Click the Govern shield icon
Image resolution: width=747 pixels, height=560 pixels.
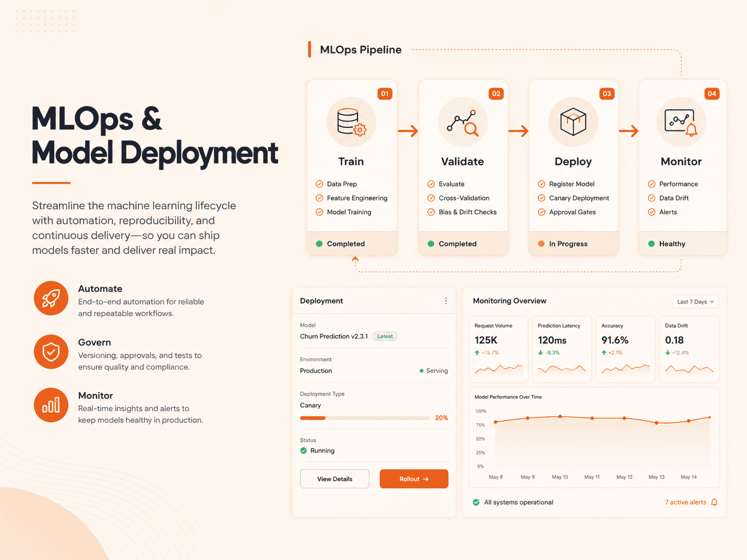pyautogui.click(x=51, y=352)
